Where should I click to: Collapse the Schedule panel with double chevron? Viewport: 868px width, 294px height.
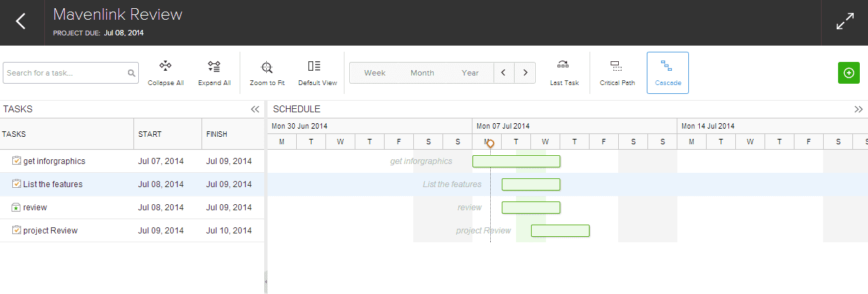pyautogui.click(x=858, y=109)
